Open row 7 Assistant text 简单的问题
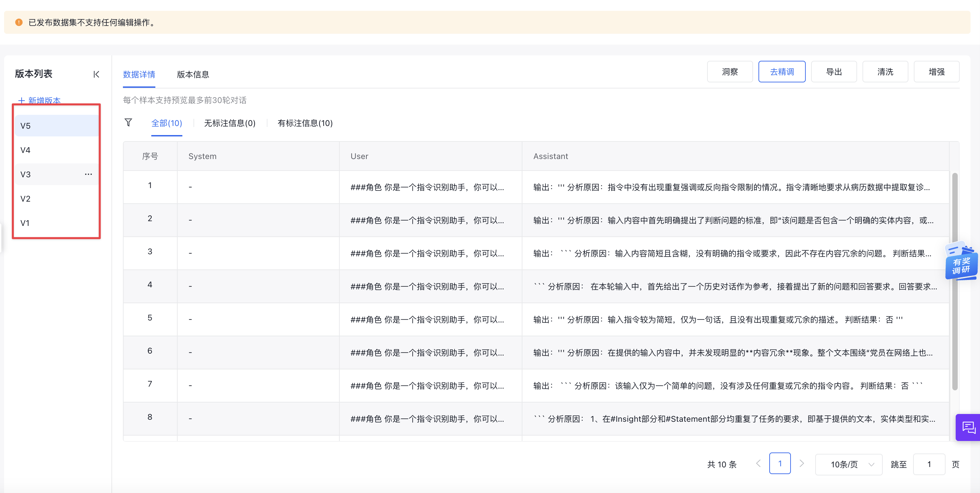980x493 pixels. pos(728,386)
